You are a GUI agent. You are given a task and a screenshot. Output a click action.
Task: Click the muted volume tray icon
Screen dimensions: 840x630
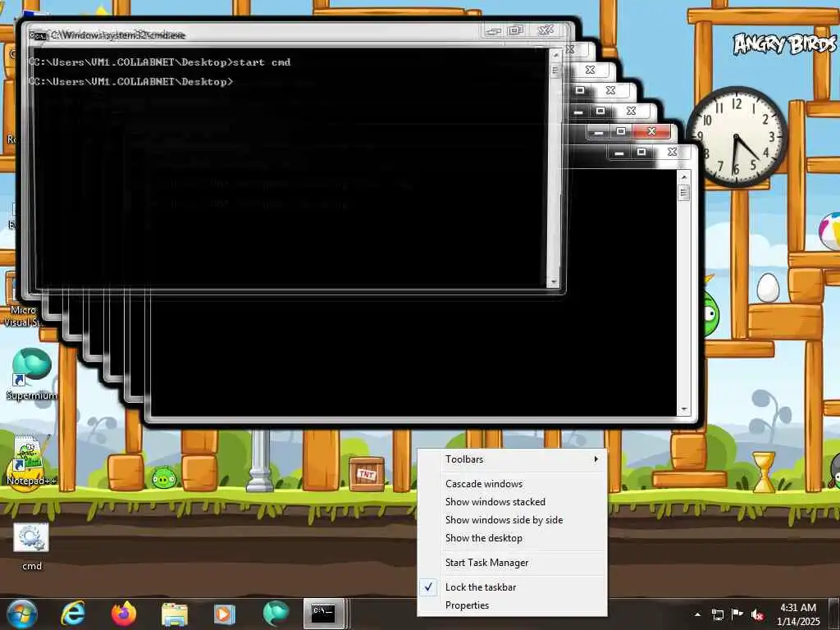[757, 614]
